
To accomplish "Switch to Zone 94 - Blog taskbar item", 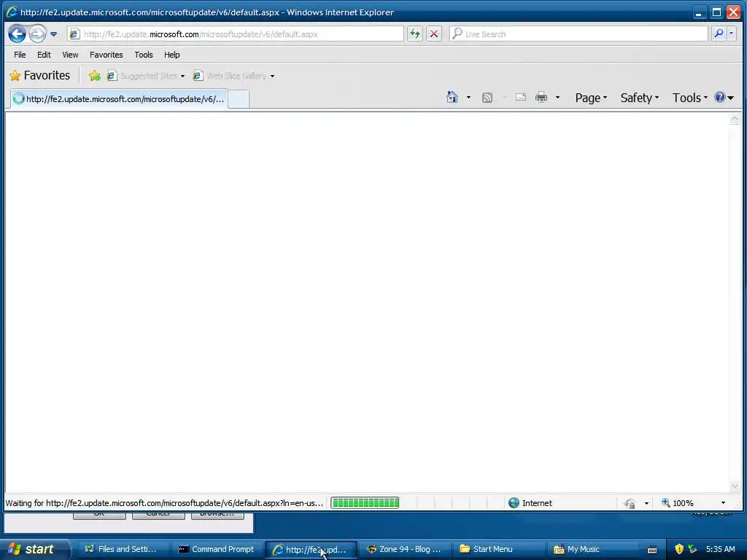I will pos(403,549).
